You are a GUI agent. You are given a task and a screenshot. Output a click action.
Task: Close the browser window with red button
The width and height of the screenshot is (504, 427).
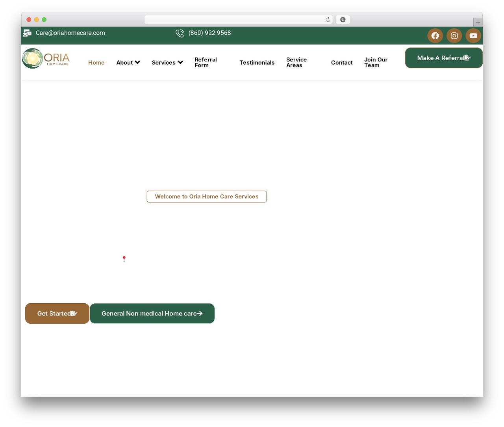click(x=29, y=20)
